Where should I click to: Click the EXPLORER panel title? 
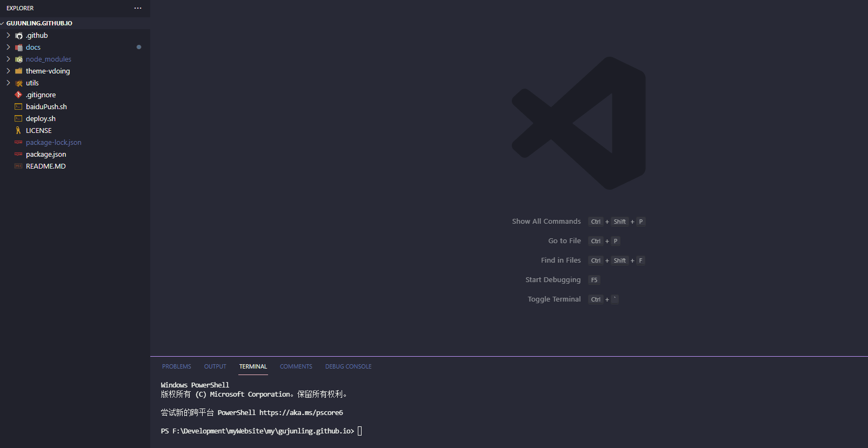pos(20,8)
